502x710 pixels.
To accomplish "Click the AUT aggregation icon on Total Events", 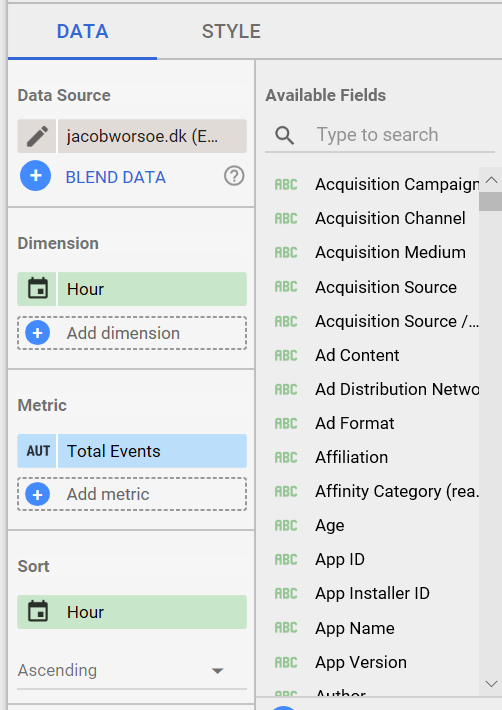I will pos(37,451).
